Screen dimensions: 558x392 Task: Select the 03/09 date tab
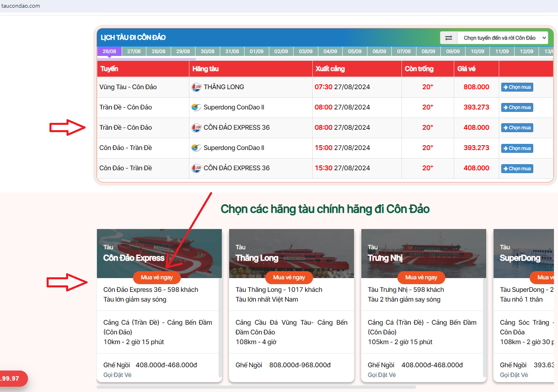tap(306, 51)
